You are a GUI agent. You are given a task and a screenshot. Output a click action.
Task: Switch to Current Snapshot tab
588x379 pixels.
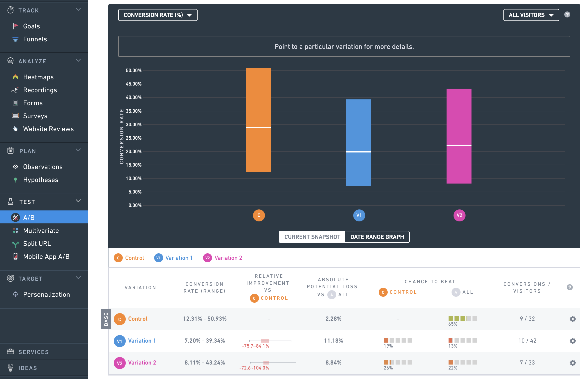coord(312,237)
